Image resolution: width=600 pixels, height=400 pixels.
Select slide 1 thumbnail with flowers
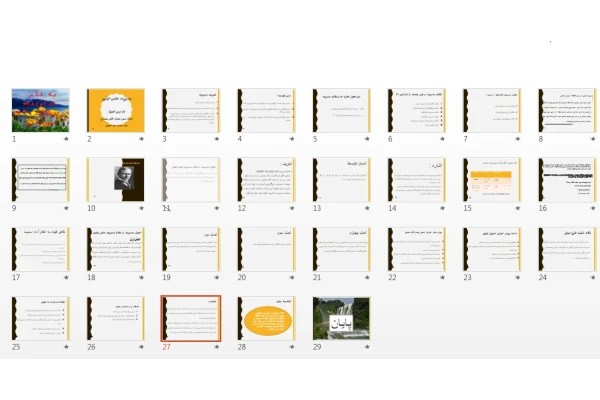coord(41,111)
